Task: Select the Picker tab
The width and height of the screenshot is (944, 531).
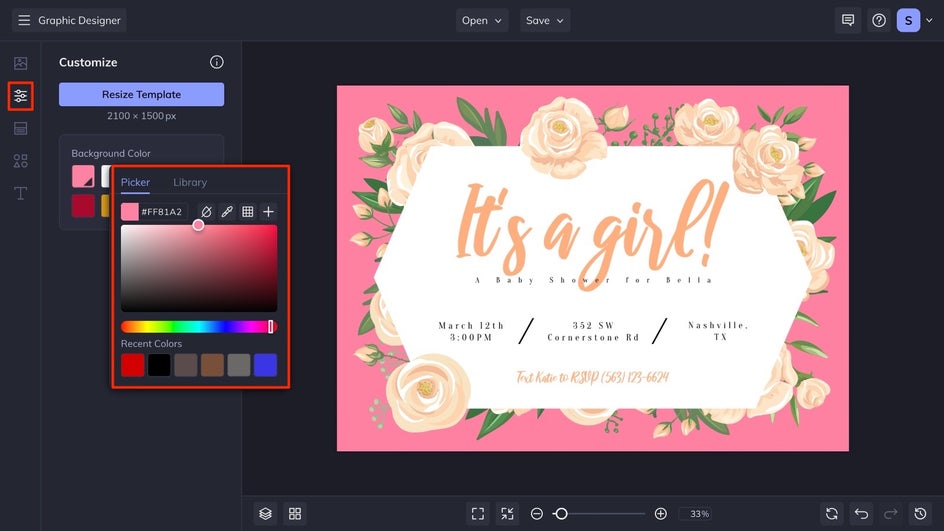Action: click(135, 182)
